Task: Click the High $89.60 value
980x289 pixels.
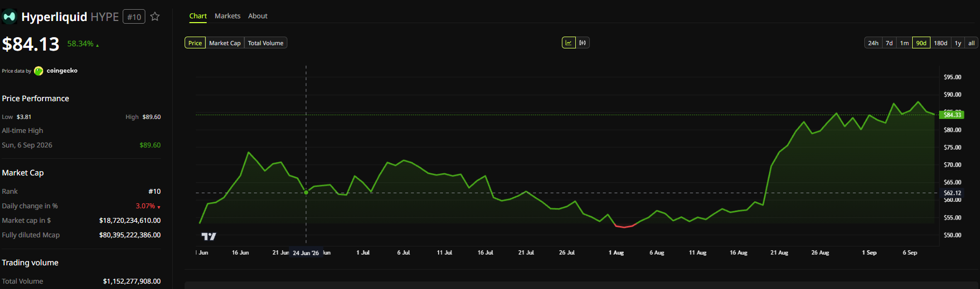Action: pos(151,117)
